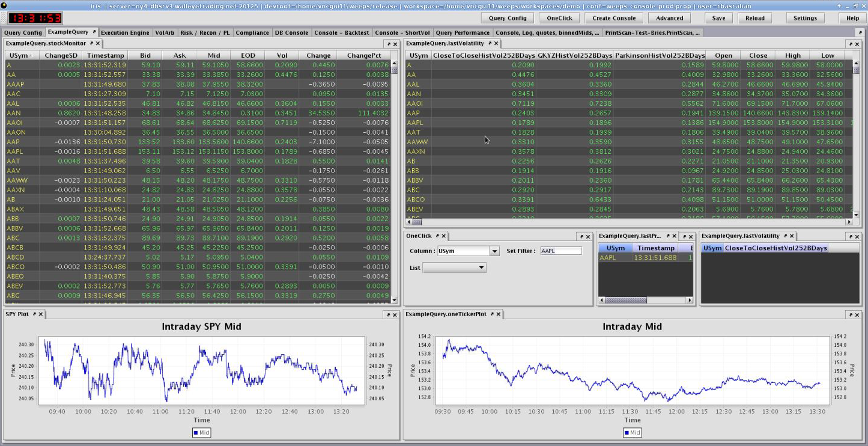Open the DB Console tab
Viewport: 868px width, 446px height.
(291, 32)
